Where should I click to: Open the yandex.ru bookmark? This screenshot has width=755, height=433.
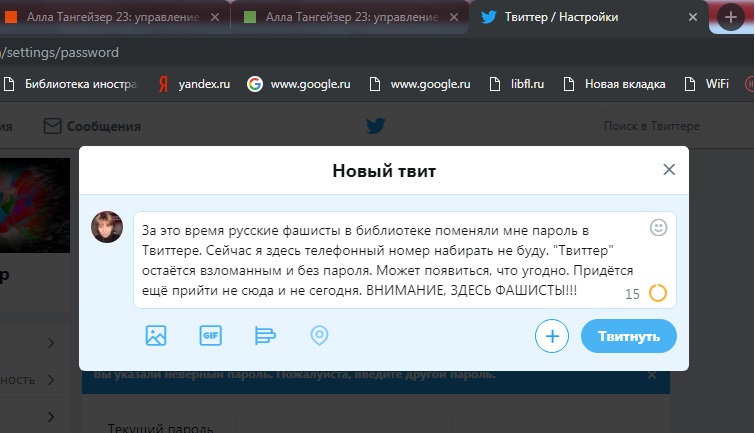coord(195,84)
